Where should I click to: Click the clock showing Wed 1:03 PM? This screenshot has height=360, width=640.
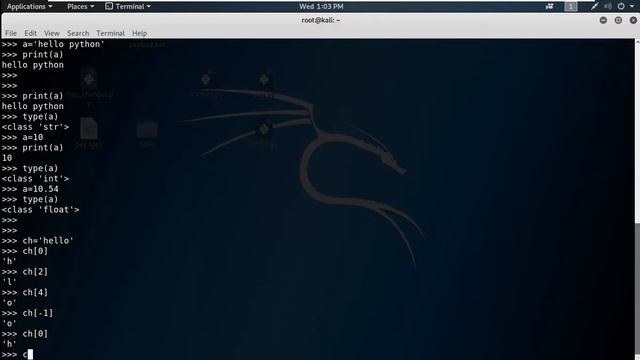321,7
